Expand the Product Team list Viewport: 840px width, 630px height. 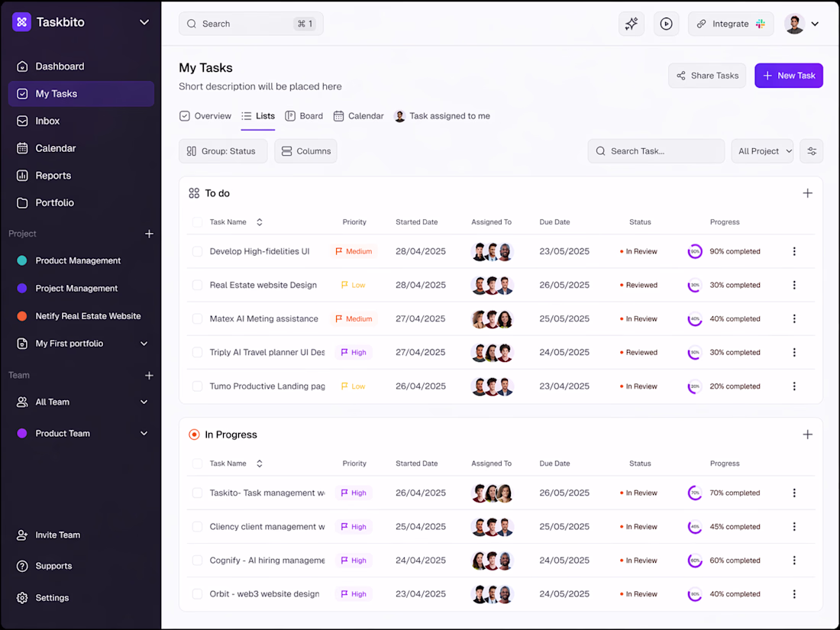[144, 434]
